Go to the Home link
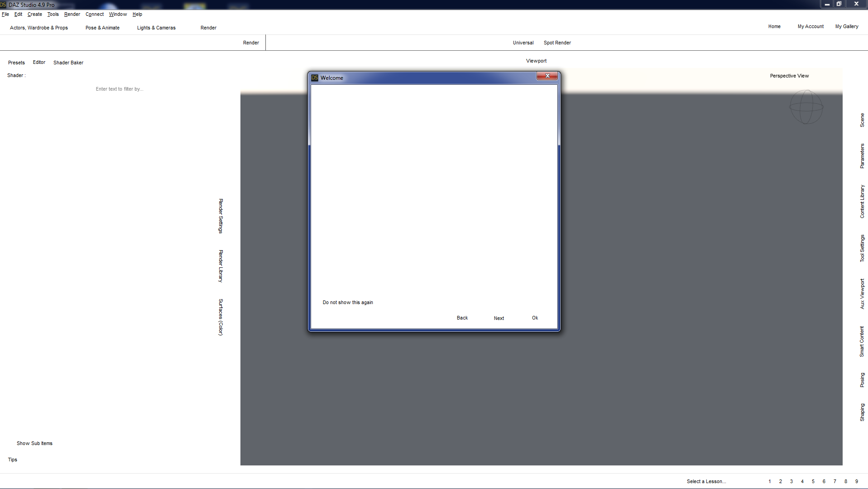The image size is (868, 489). point(774,27)
